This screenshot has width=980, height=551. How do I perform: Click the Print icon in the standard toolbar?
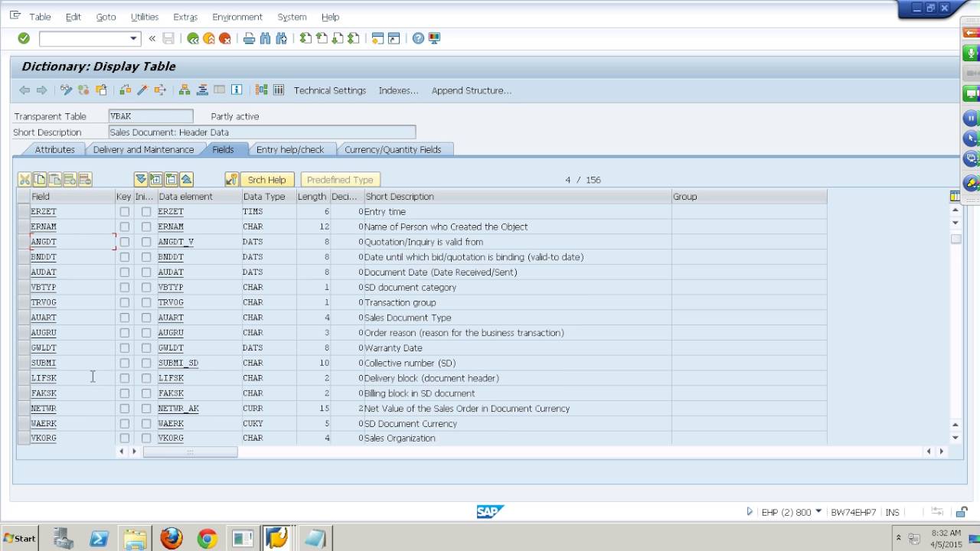(249, 38)
